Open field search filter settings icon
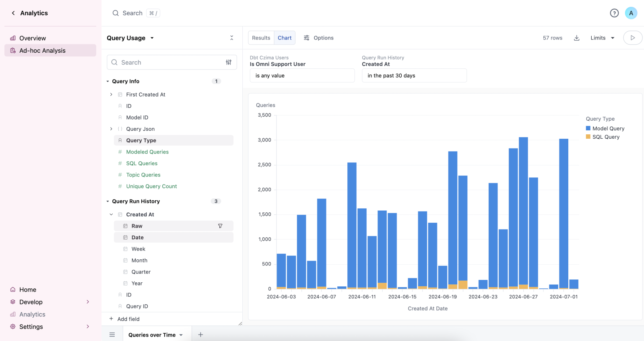 (x=229, y=62)
